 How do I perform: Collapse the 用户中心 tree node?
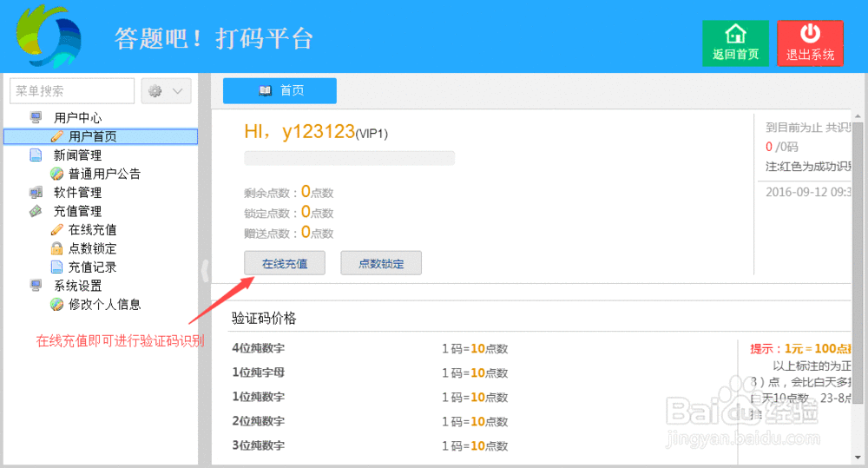click(77, 117)
